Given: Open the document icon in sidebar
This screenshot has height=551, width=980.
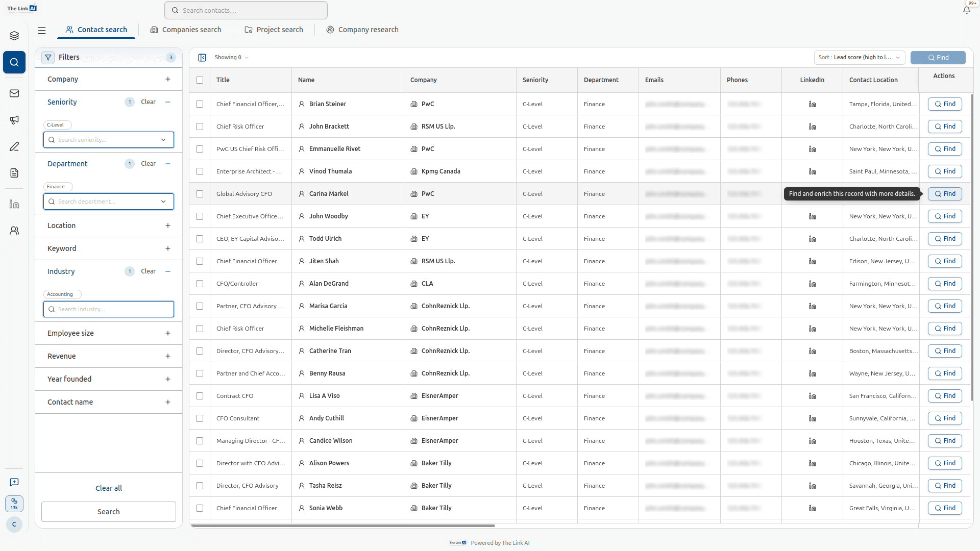Looking at the screenshot, I should [x=14, y=173].
